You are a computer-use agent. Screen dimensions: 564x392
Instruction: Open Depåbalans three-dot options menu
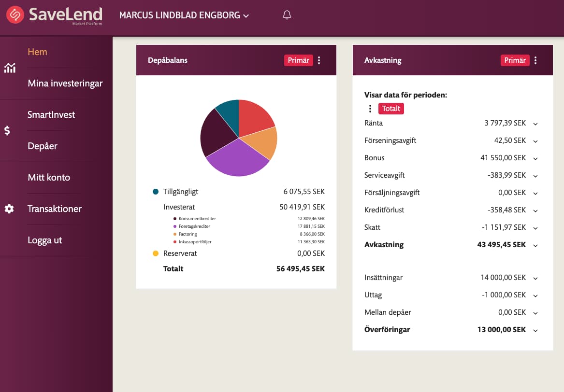pyautogui.click(x=319, y=60)
